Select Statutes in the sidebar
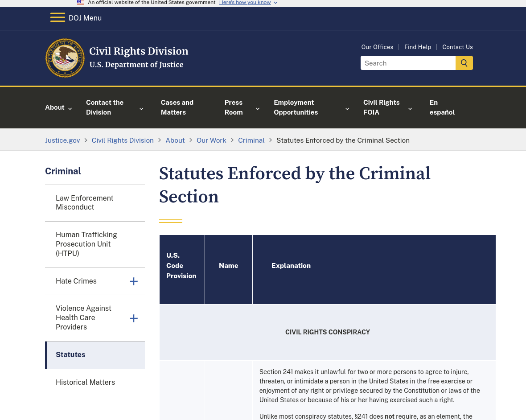 pos(95,355)
